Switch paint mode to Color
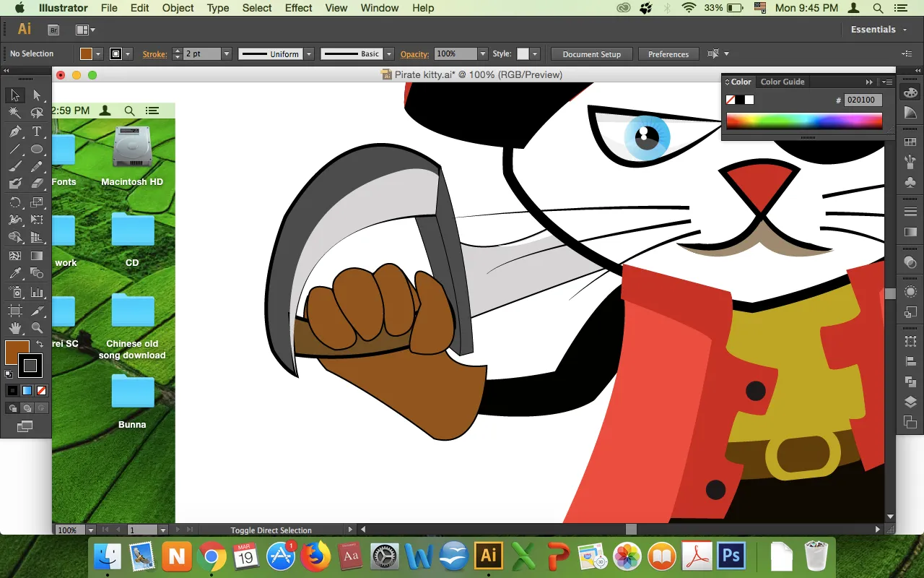The width and height of the screenshot is (924, 578). [12, 390]
